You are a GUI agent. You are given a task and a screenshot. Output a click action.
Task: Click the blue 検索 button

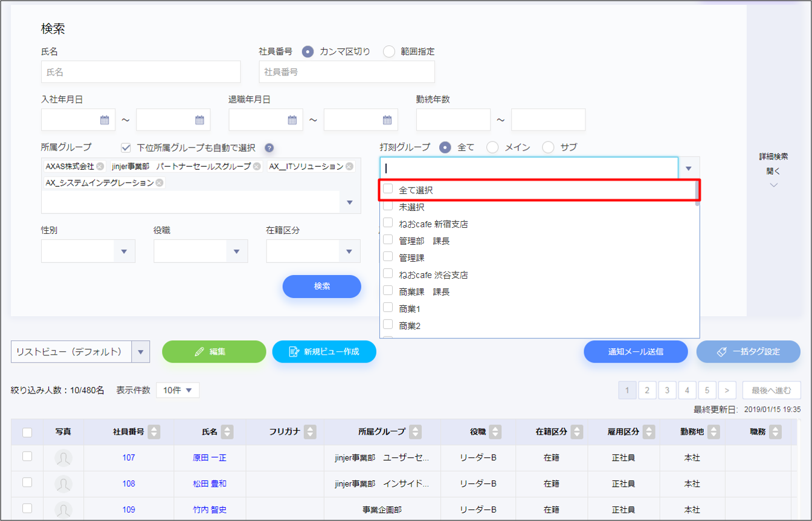coord(321,286)
